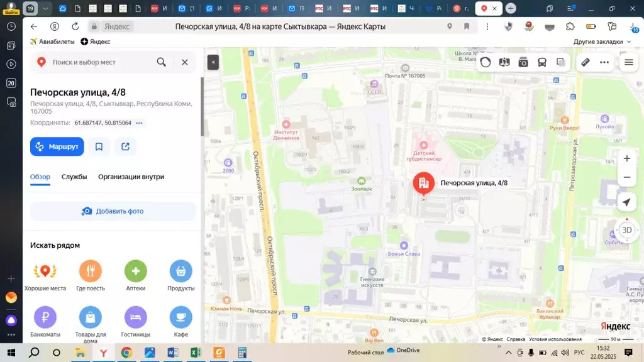644x362 pixels.
Task: Toggle moving public transport layer (bus icon)
Action: (542, 62)
